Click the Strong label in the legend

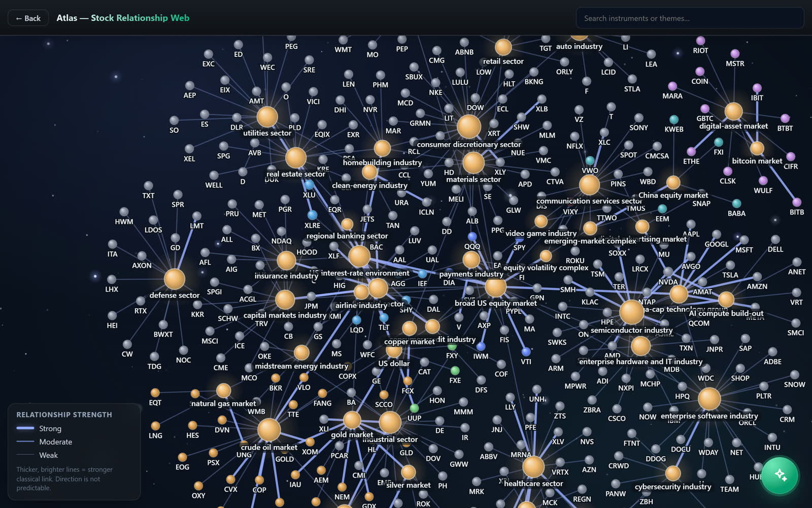pos(50,429)
